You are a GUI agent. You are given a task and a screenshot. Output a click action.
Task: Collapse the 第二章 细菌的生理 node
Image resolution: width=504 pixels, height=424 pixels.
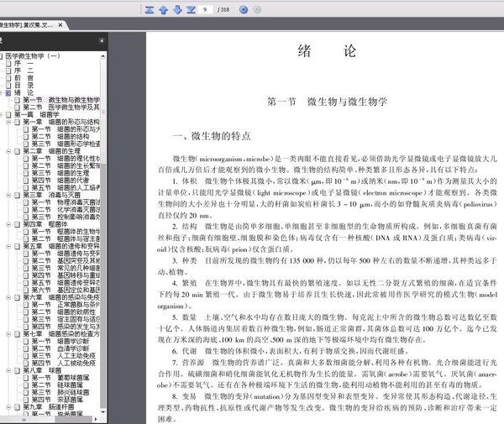pos(8,151)
